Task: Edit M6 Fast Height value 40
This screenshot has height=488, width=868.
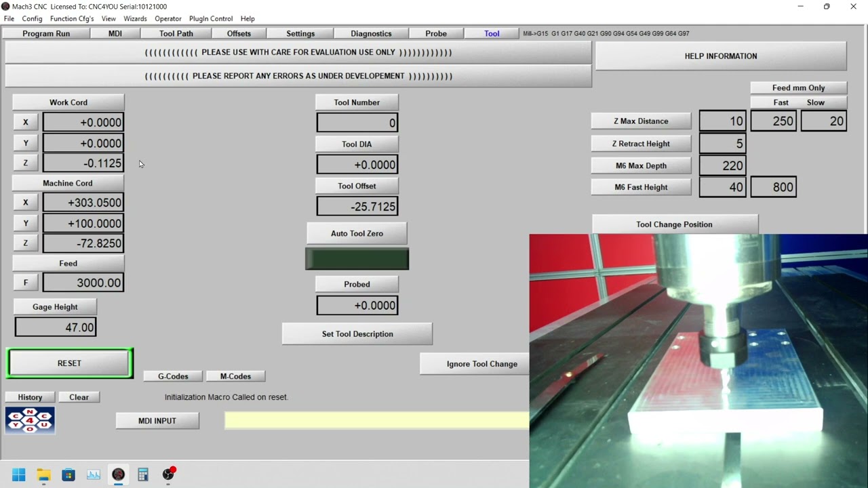Action: (723, 187)
